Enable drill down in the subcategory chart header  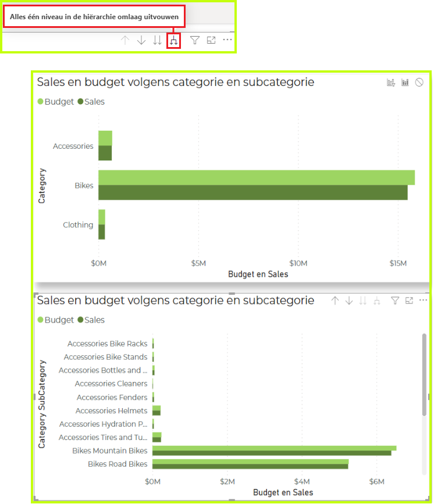pos(349,301)
